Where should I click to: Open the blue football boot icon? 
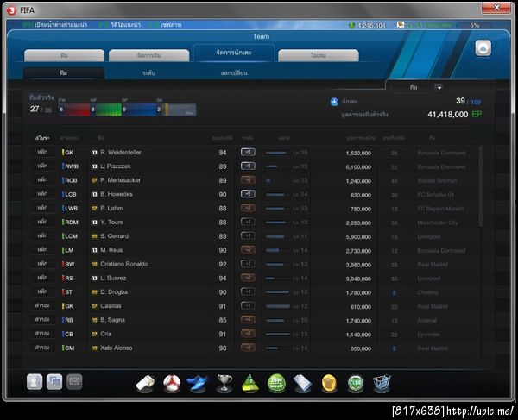[197, 384]
